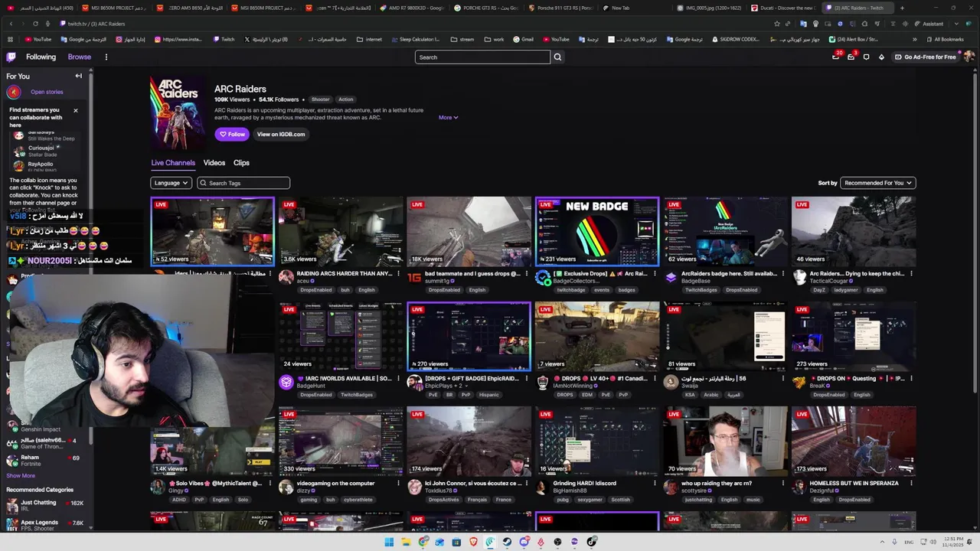This screenshot has width=980, height=551.
Task: Select the Action tag
Action: 346,99
